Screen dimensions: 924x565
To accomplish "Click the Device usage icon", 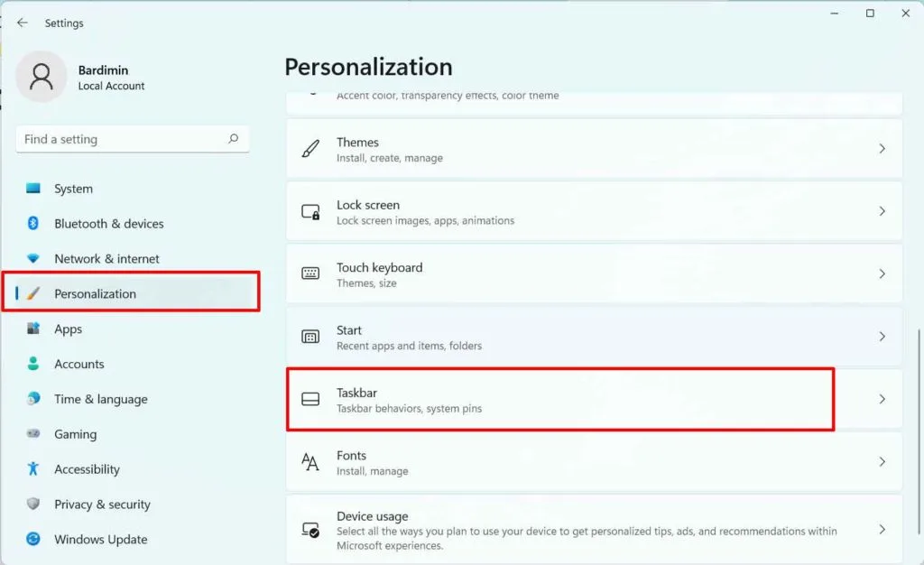I will point(310,530).
